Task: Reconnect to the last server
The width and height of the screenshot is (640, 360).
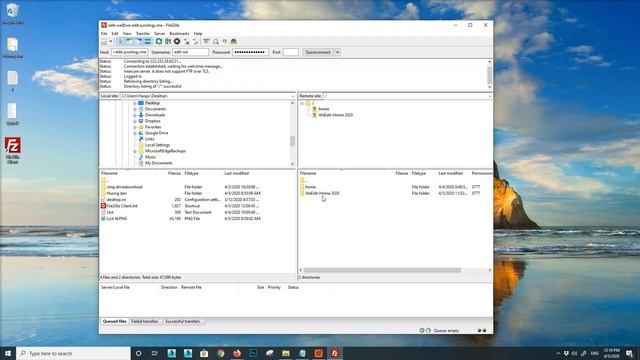Action: point(196,42)
